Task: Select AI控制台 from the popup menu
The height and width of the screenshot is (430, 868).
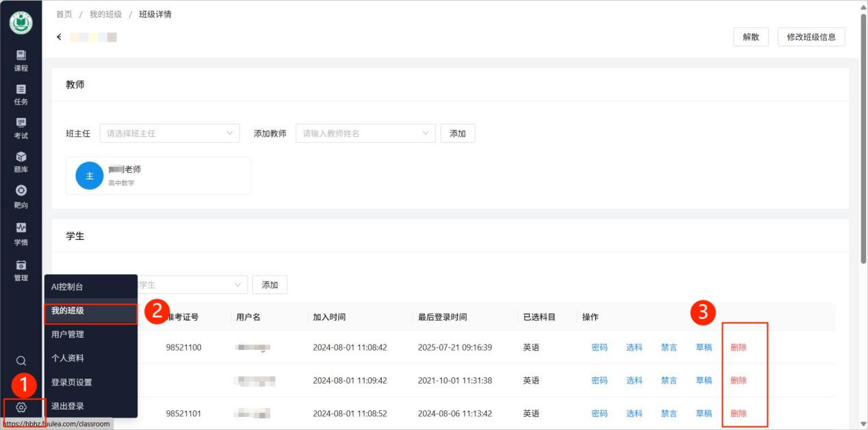Action: click(91, 286)
